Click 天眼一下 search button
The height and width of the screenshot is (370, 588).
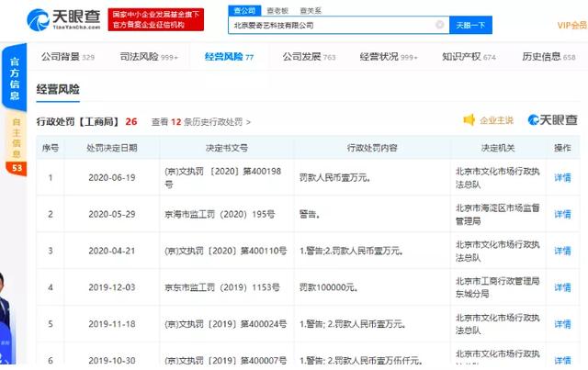470,25
